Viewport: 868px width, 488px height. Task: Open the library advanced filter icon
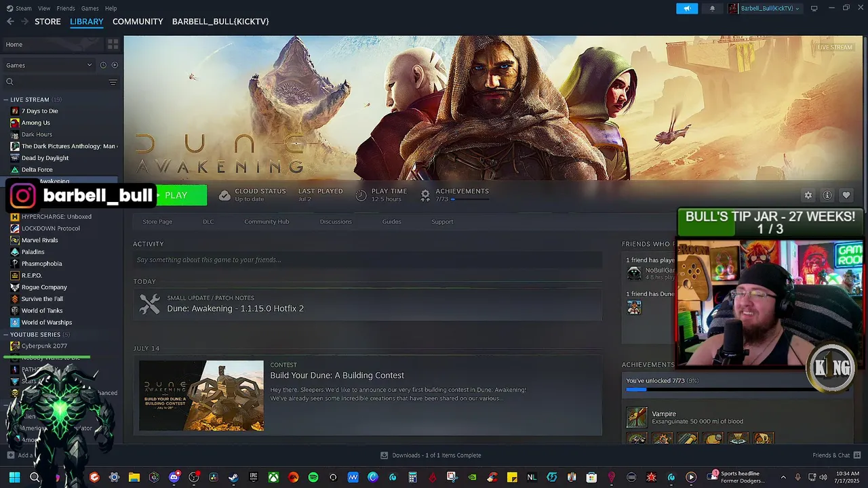pos(113,82)
